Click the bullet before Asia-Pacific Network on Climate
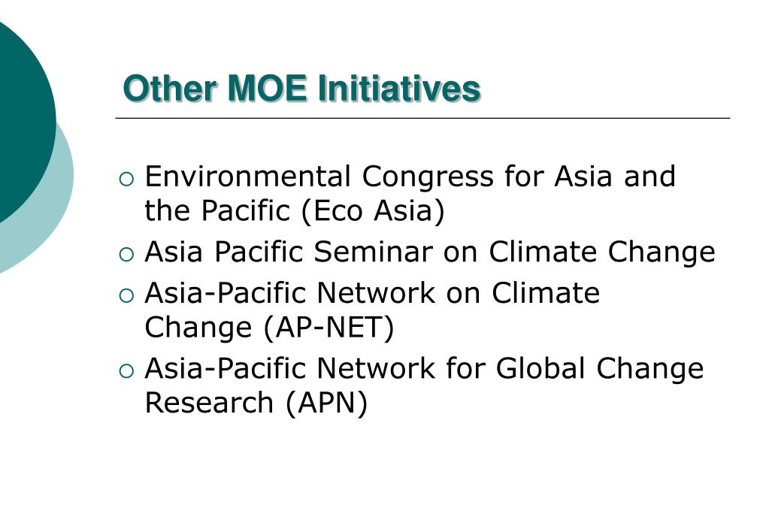The width and height of the screenshot is (769, 532). coord(126,295)
